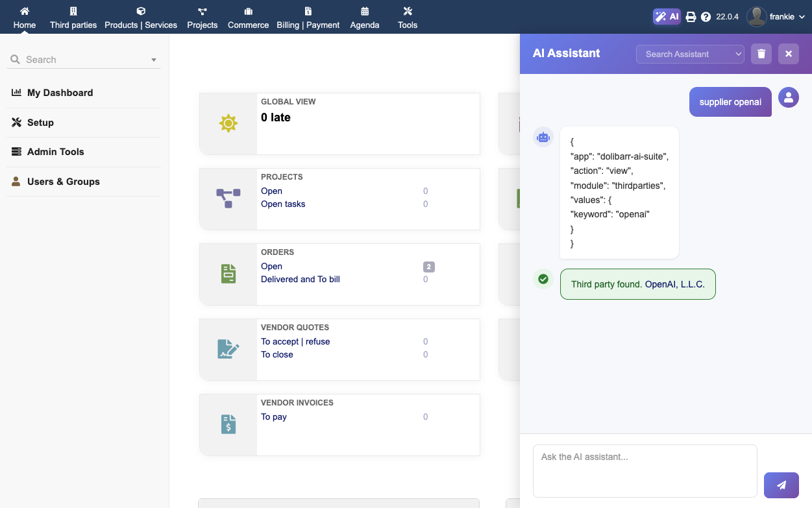Click the AI magic wand button
This screenshot has height=508, width=812.
point(667,17)
